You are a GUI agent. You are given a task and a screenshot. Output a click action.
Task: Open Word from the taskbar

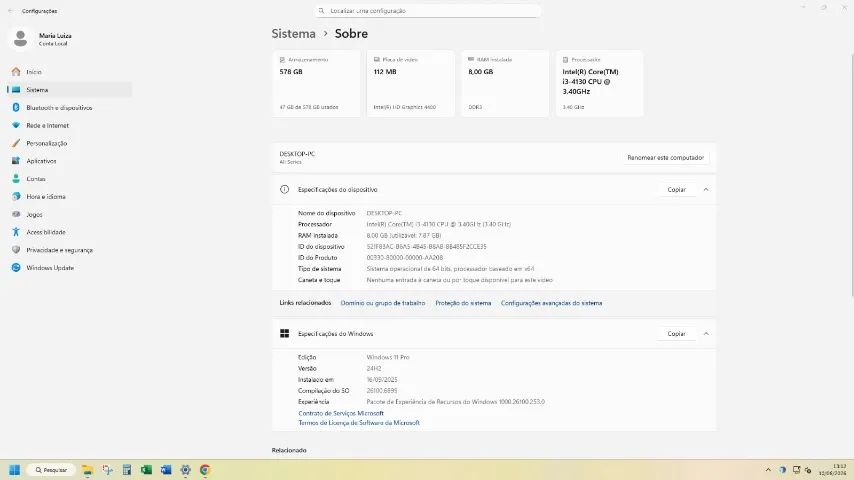pos(166,470)
